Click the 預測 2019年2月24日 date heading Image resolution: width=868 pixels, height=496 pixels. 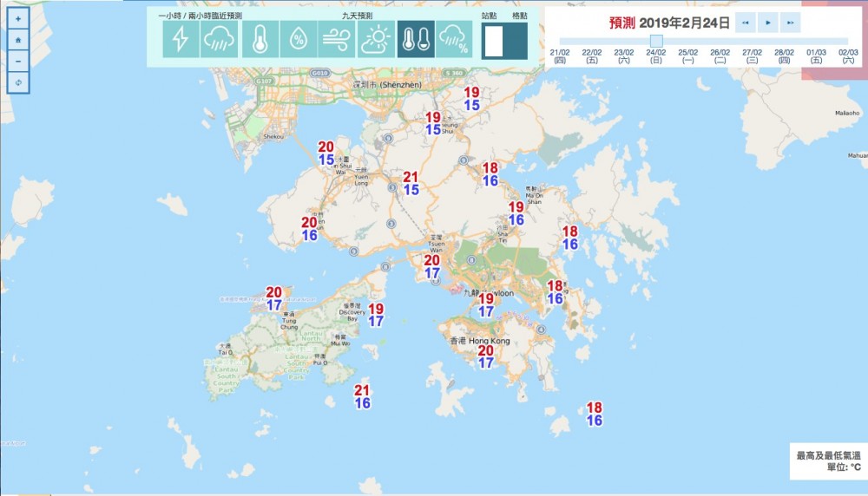669,23
